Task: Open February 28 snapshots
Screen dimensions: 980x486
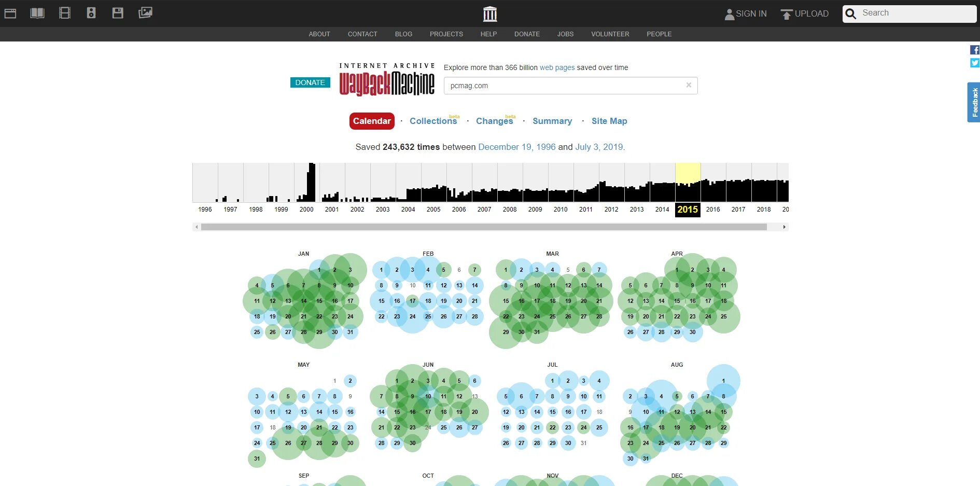Action: pyautogui.click(x=475, y=316)
